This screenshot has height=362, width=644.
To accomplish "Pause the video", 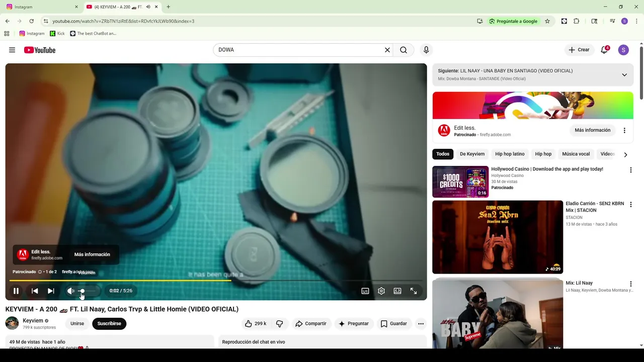I will click(16, 291).
